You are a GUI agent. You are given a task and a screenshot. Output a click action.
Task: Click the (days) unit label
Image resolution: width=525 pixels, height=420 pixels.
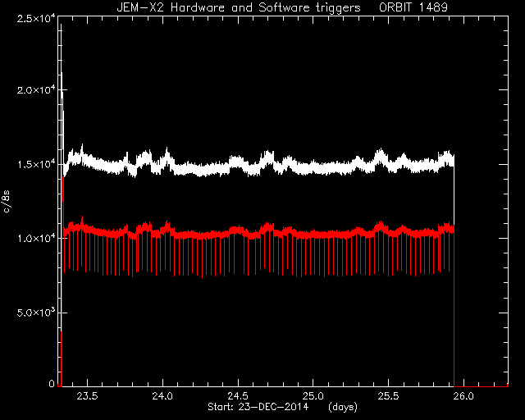[x=343, y=407]
